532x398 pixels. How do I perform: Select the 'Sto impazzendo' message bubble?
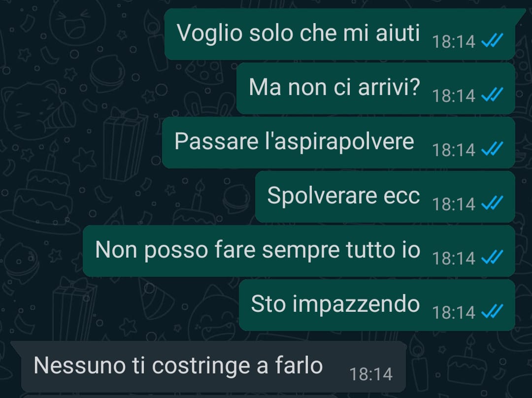pos(377,305)
